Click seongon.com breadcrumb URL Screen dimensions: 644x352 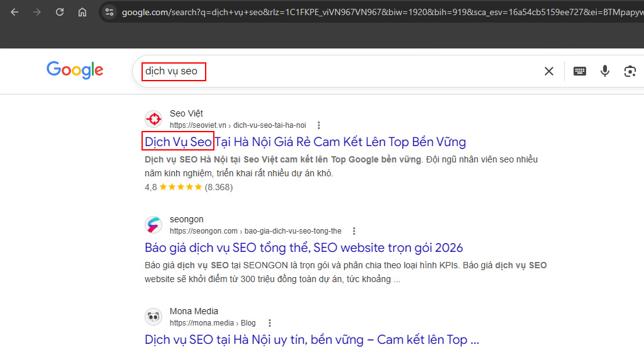pyautogui.click(x=255, y=231)
